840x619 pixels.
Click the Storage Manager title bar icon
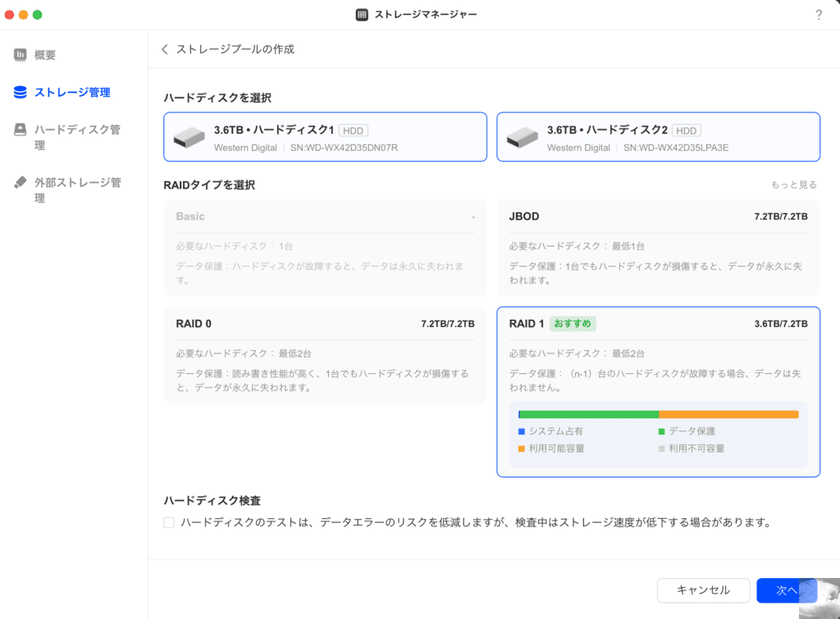click(362, 15)
